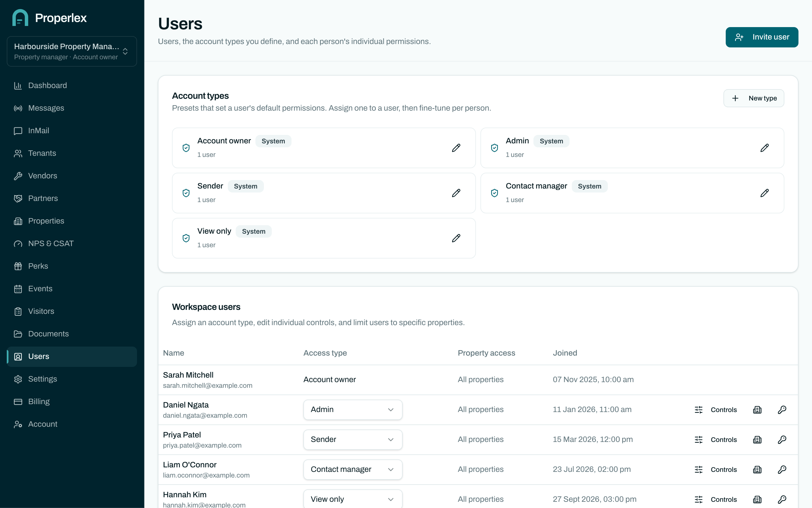
Task: Open Controls for Liam O'Connor
Action: pos(716,469)
